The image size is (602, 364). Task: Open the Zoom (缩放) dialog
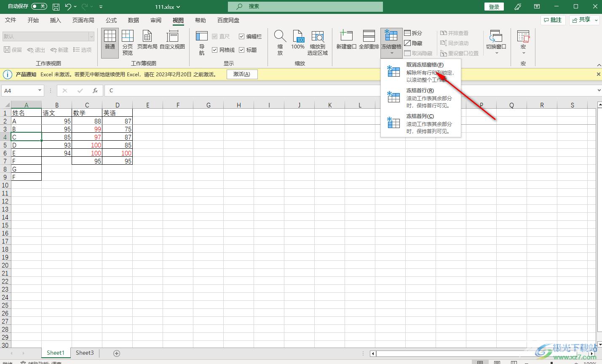coord(280,43)
